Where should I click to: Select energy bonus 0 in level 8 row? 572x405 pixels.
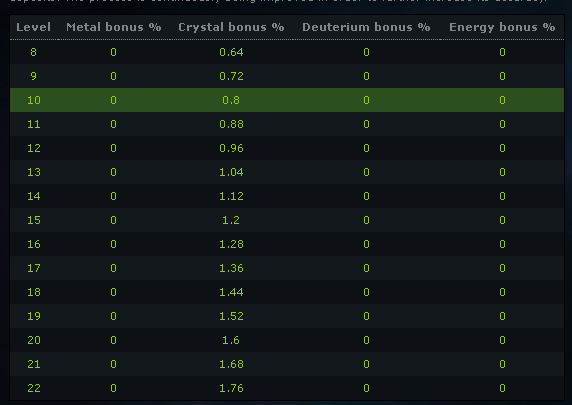[x=502, y=52]
